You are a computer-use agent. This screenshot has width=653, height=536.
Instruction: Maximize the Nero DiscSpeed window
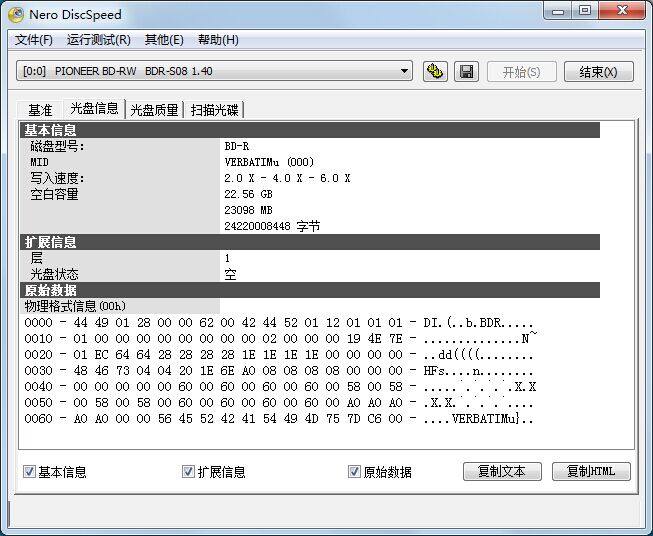pyautogui.click(x=585, y=11)
